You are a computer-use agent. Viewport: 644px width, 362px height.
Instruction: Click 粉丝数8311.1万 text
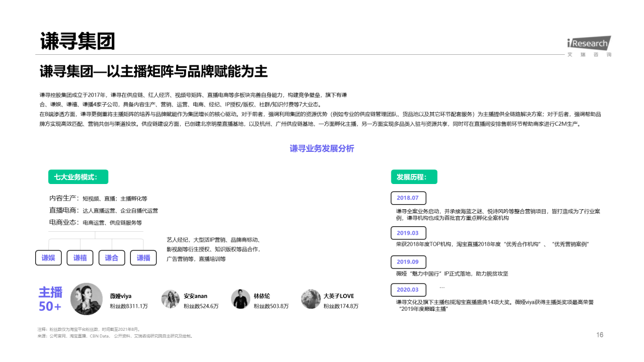[x=129, y=306]
